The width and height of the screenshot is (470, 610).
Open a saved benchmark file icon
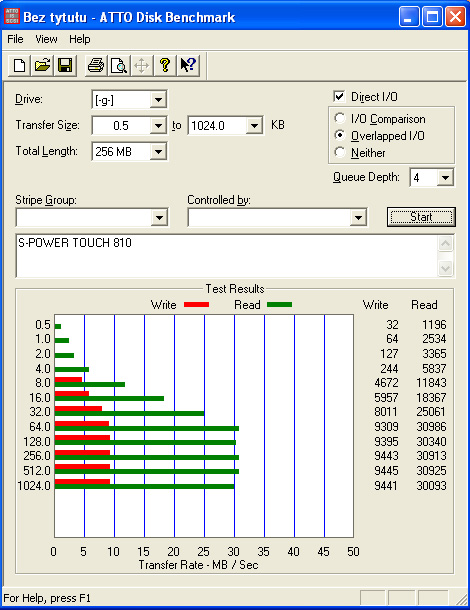(x=42, y=65)
